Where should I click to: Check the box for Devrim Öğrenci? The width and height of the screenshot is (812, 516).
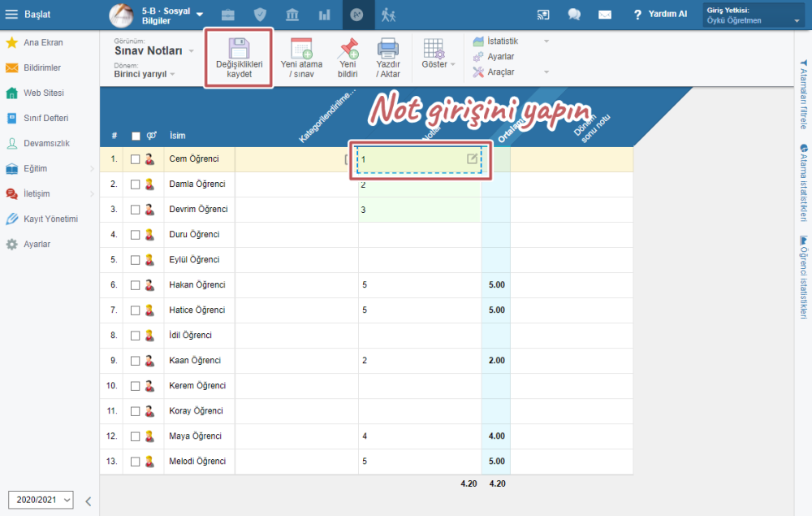pyautogui.click(x=135, y=210)
